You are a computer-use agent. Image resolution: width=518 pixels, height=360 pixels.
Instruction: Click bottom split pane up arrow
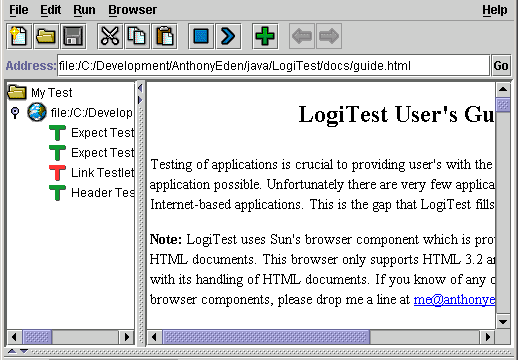pyautogui.click(x=12, y=351)
